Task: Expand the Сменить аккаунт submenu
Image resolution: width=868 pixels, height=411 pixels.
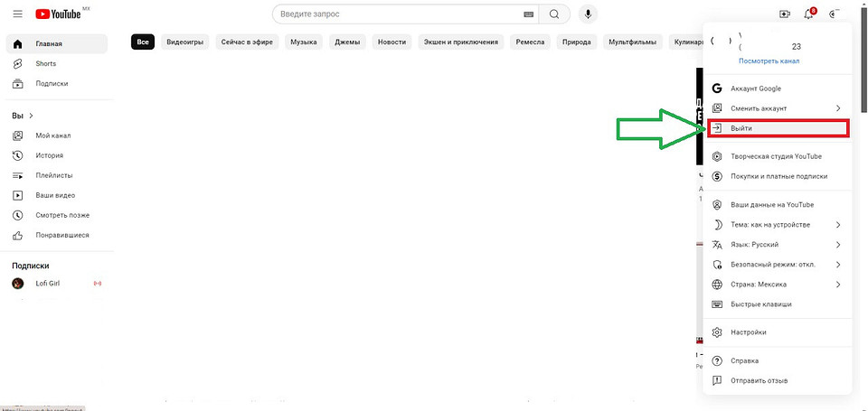Action: coord(778,108)
